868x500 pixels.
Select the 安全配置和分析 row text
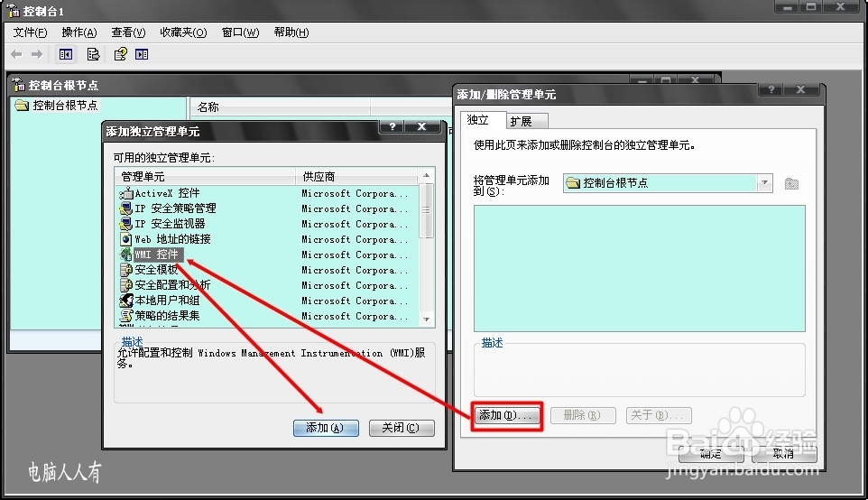point(172,285)
